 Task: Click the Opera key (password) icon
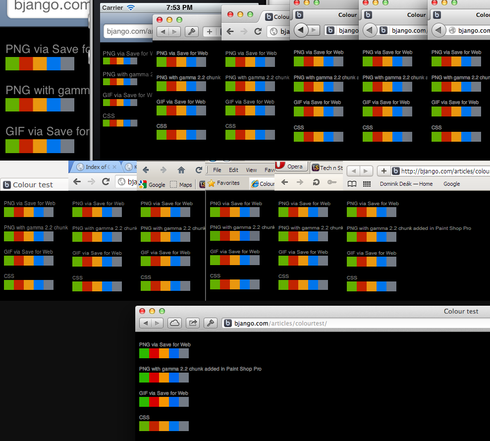331,182
